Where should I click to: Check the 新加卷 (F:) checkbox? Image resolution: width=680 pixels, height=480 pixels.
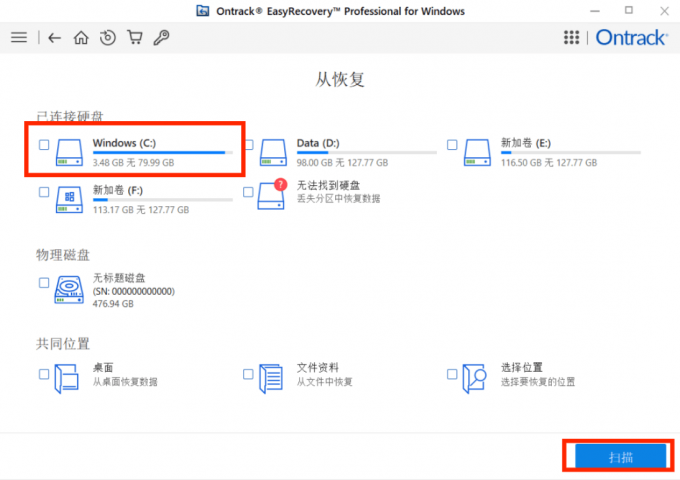point(44,192)
